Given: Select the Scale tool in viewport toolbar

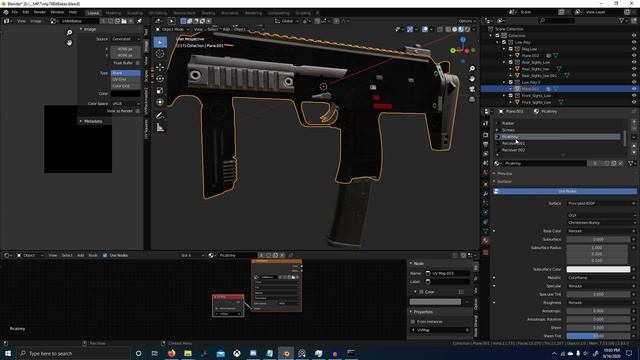Looking at the screenshot, I should click(x=160, y=90).
